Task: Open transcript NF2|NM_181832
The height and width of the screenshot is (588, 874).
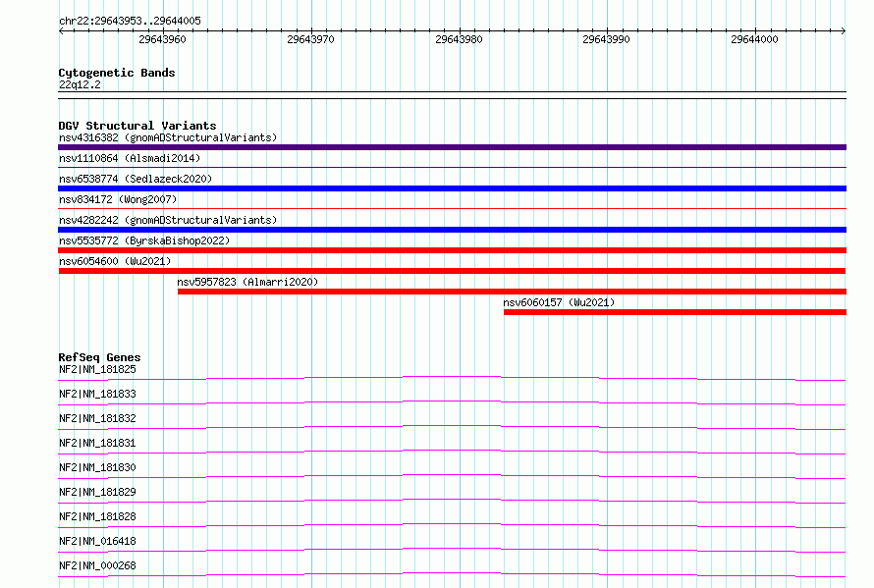Action: [97, 418]
